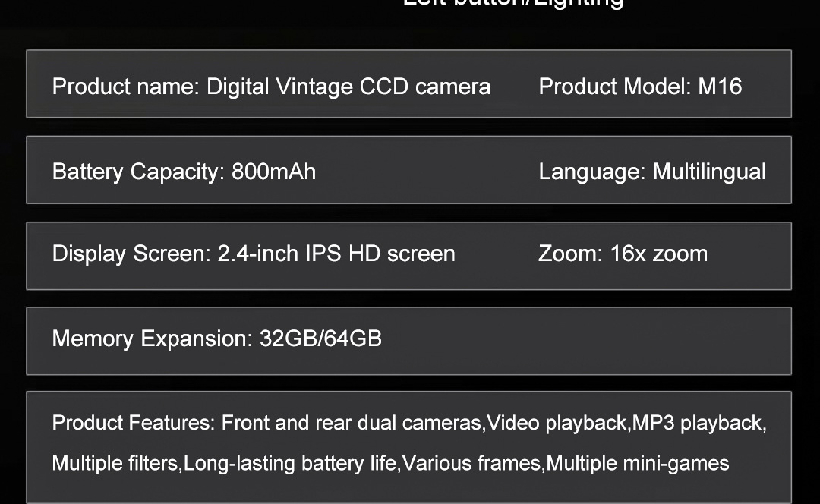The width and height of the screenshot is (820, 504).
Task: Select the 'Various frames' feature text
Action: [471, 463]
